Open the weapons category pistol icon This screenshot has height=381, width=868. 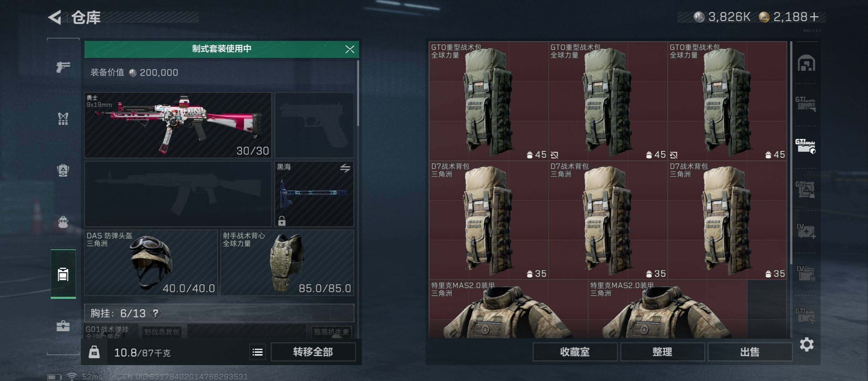[63, 67]
